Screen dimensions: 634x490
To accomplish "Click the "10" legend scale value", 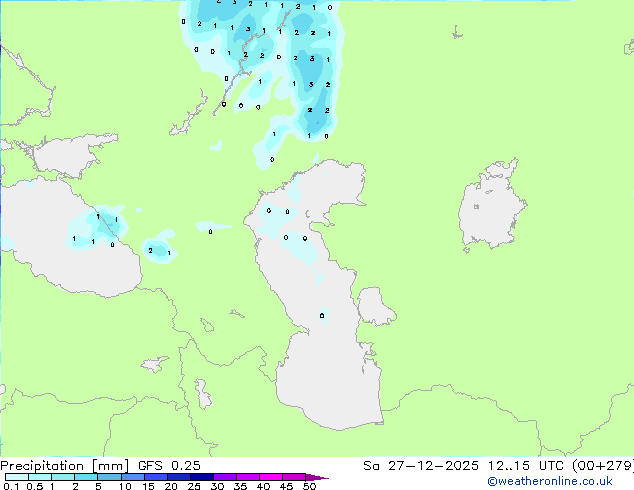I will click(x=125, y=486).
